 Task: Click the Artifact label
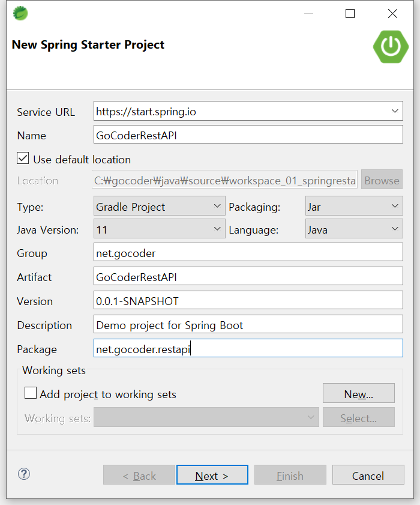(x=34, y=277)
